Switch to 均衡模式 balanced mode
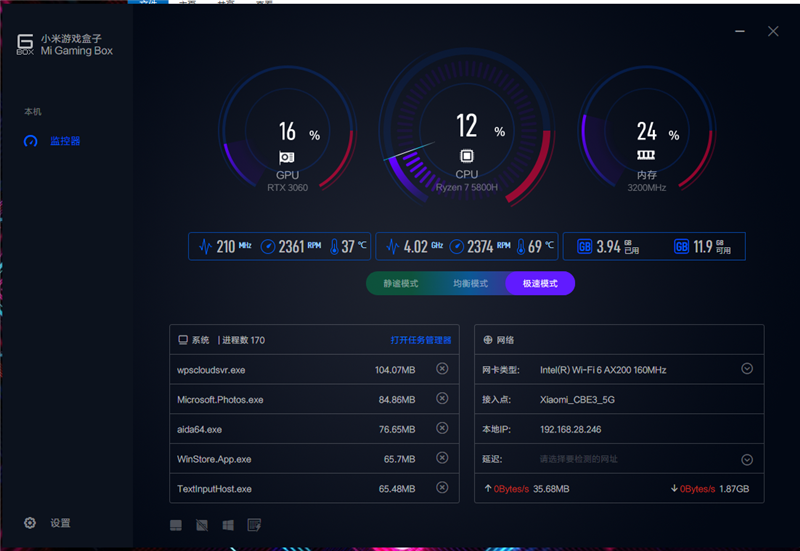The width and height of the screenshot is (800, 551). point(470,284)
